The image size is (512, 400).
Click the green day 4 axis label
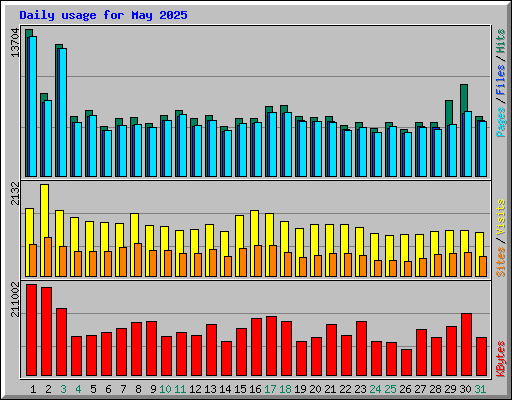coord(78,389)
